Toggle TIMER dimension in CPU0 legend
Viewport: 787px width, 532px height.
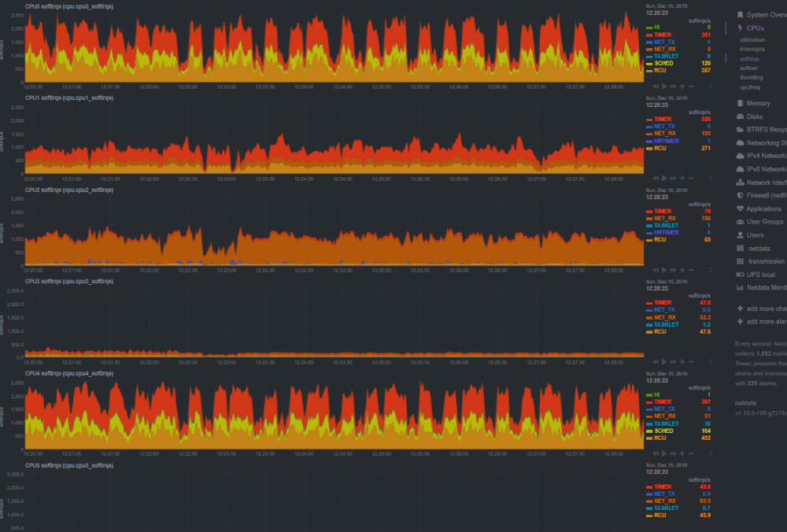(663, 35)
